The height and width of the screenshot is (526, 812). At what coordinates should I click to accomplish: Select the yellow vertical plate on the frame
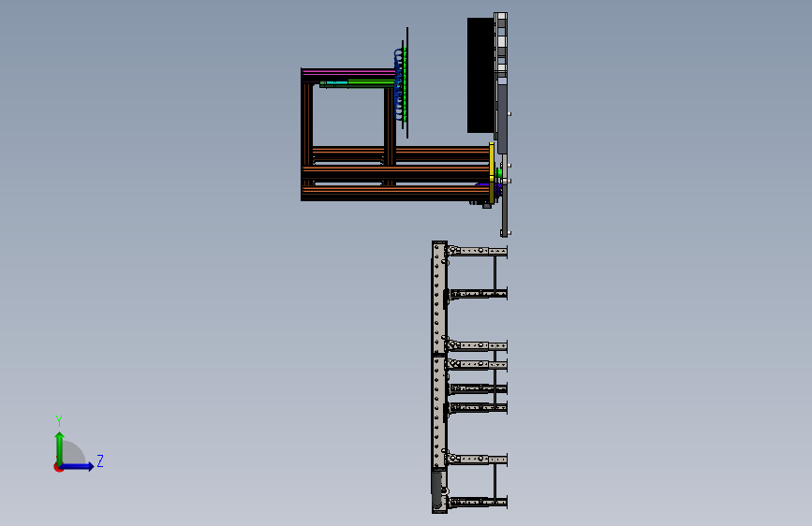point(492,172)
